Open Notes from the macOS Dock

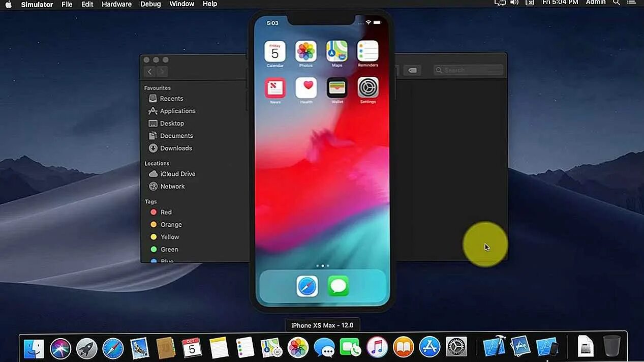pyautogui.click(x=219, y=348)
